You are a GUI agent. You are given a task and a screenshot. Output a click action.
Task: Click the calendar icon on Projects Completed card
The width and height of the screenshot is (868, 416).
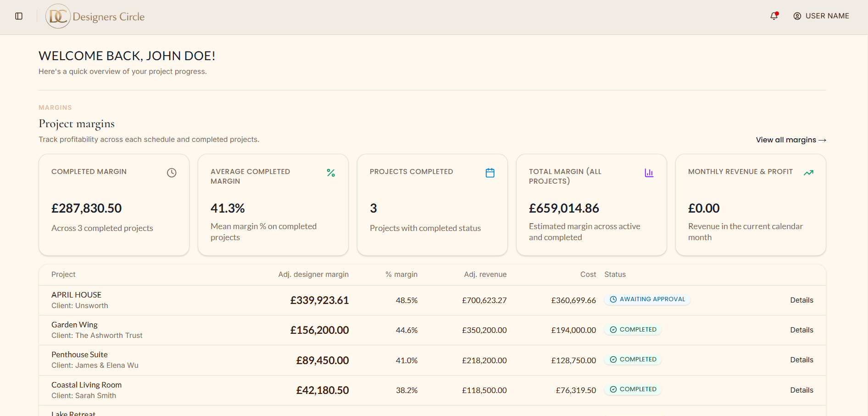490,173
